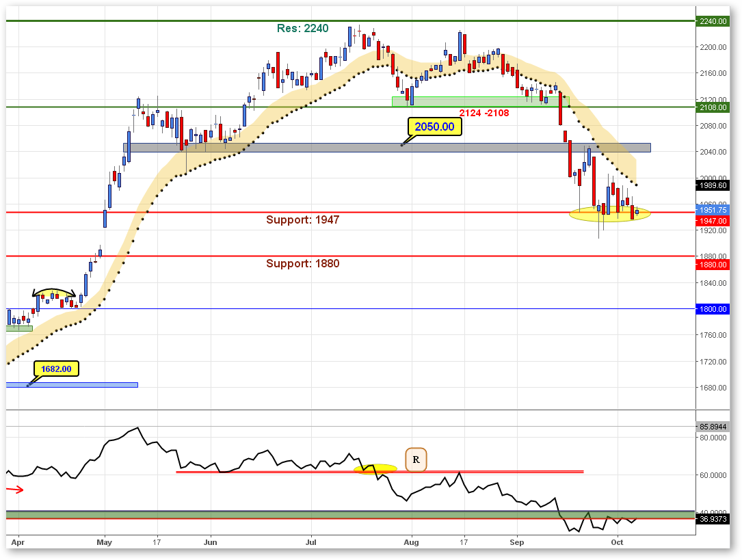
Task: Select the blue 1682 level rectangle
Action: coord(72,385)
